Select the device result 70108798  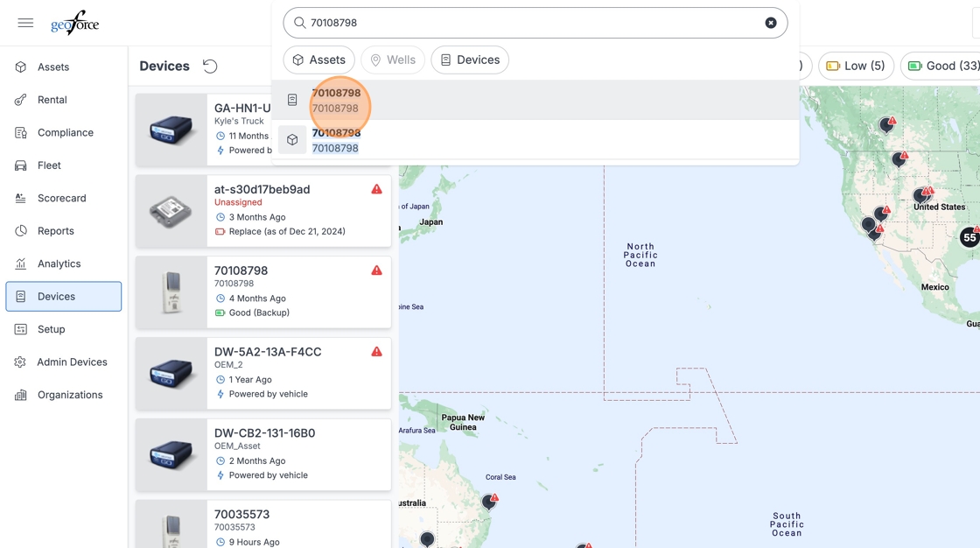click(x=336, y=100)
